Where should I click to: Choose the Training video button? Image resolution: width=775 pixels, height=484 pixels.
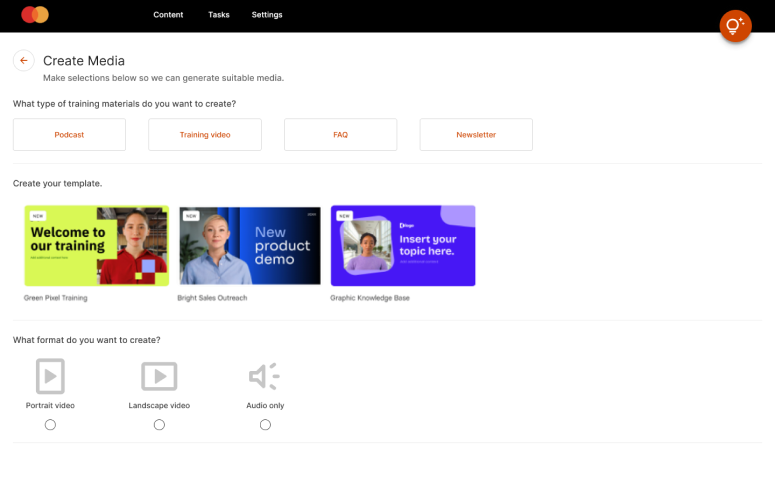coord(205,135)
